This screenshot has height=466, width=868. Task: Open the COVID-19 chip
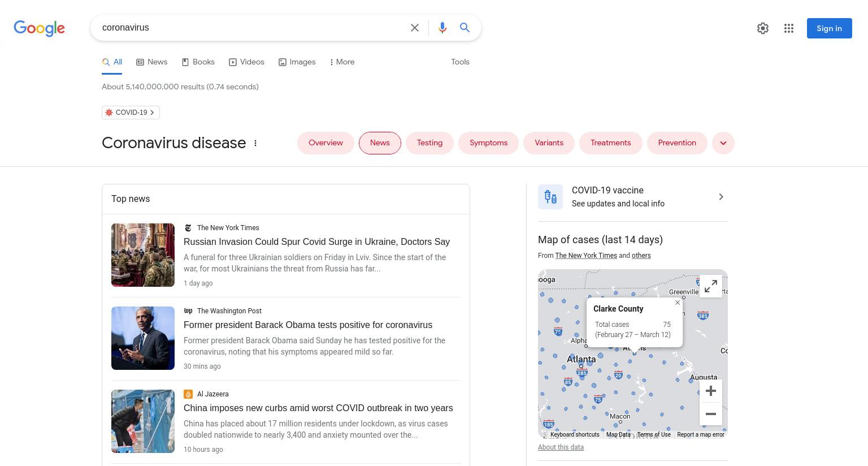131,113
